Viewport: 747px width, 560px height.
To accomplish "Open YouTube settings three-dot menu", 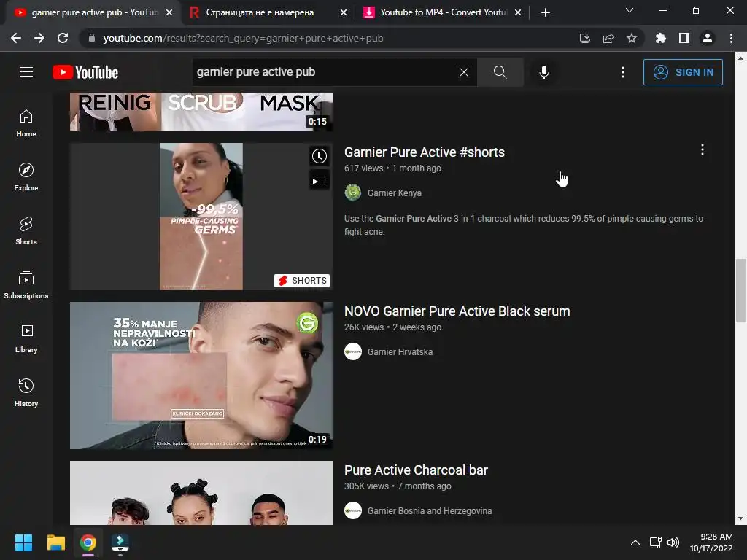I will point(623,72).
